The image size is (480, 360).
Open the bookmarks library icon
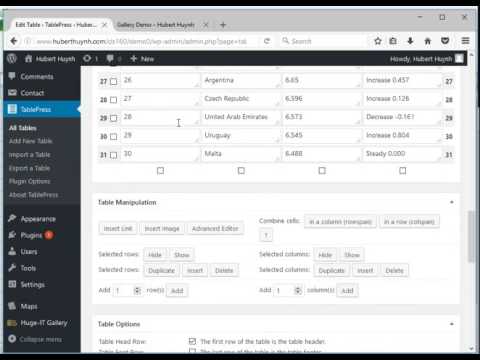pos(393,41)
